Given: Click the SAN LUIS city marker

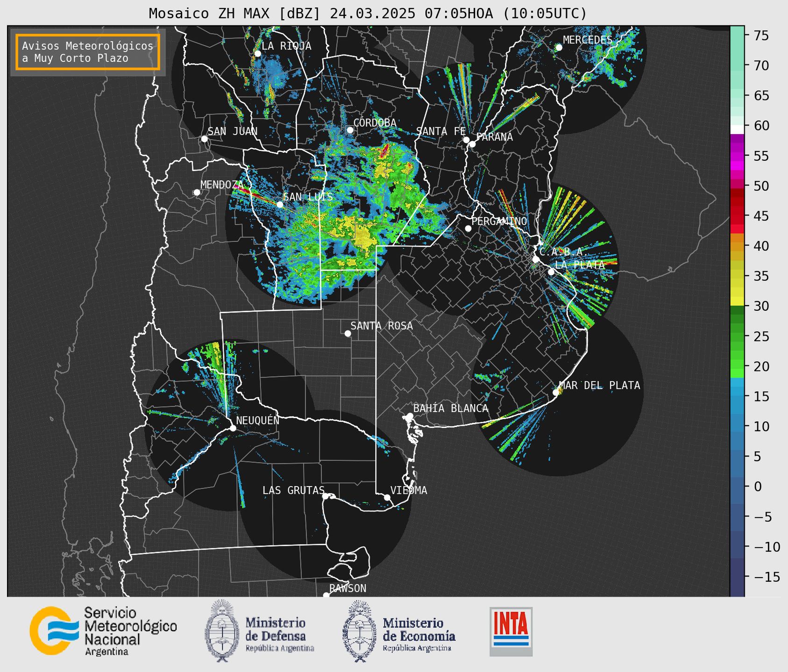Looking at the screenshot, I should click(x=280, y=205).
